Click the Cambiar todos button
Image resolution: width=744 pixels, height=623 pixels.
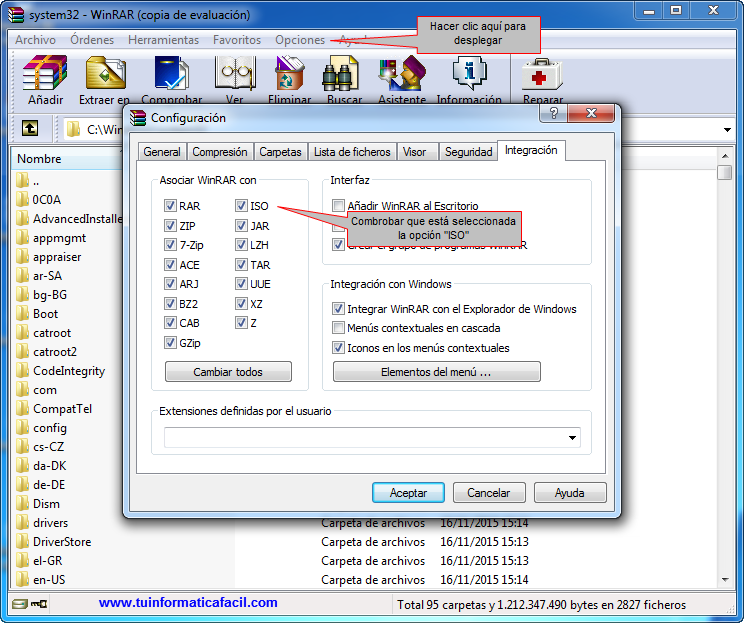pos(228,372)
